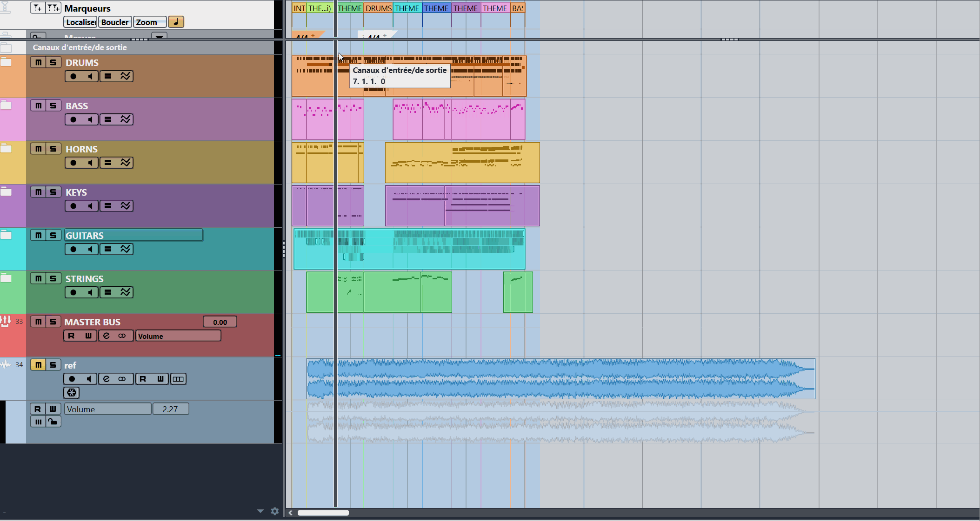Open track list settings gear
Image resolution: width=980 pixels, height=521 pixels.
click(275, 511)
